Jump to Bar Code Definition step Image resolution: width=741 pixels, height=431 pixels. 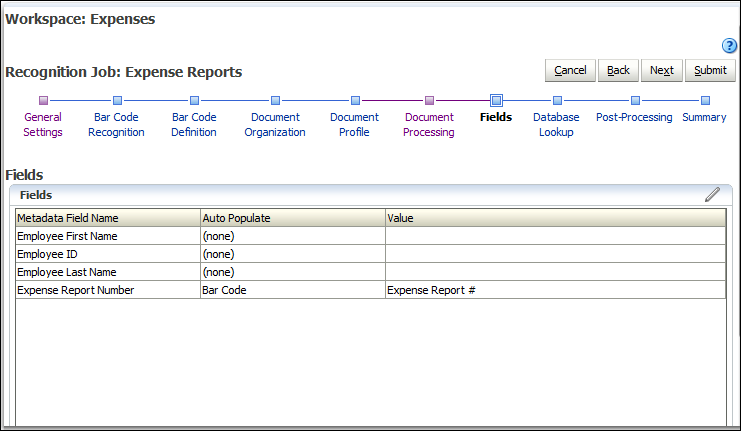pos(194,124)
